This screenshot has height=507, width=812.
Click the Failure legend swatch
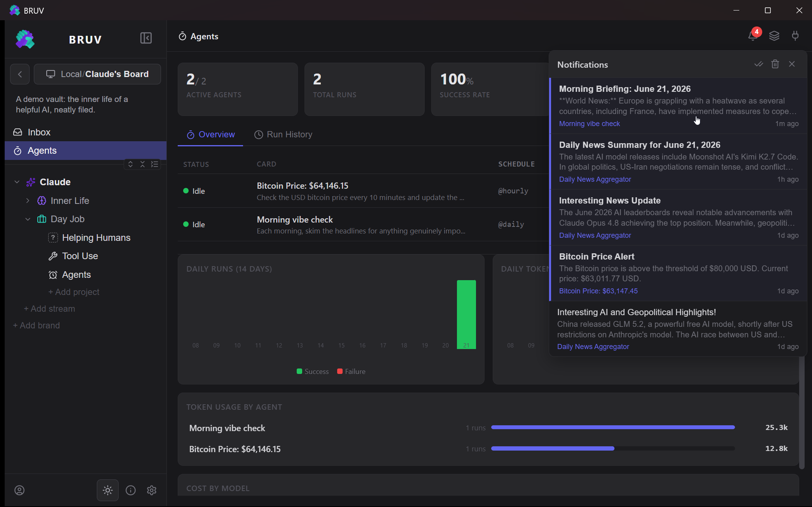tap(340, 371)
